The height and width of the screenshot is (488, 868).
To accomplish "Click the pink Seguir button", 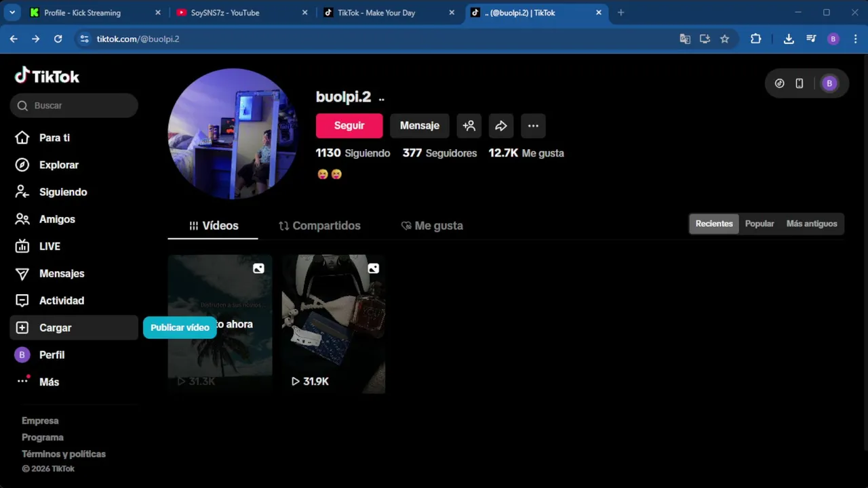I will coord(349,125).
